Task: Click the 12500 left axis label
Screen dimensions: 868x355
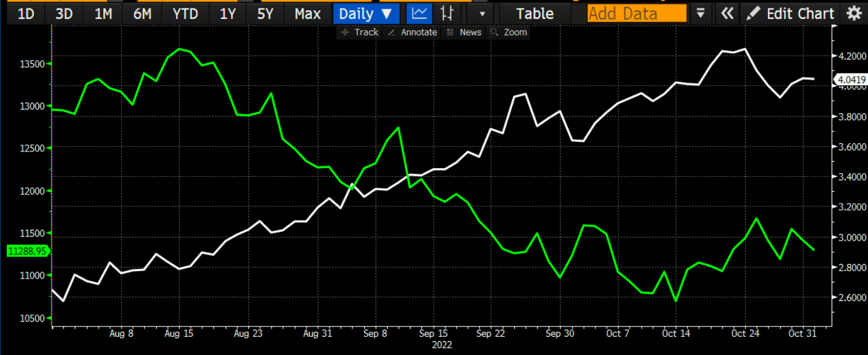Action: coord(32,148)
